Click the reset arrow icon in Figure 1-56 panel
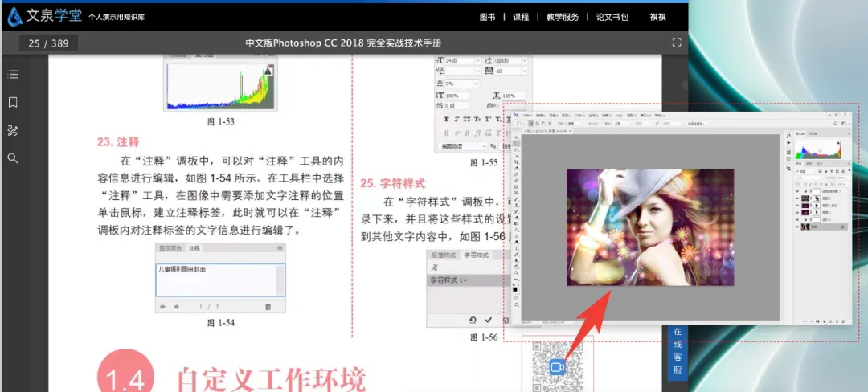Viewport: 868px width, 392px height. [473, 320]
